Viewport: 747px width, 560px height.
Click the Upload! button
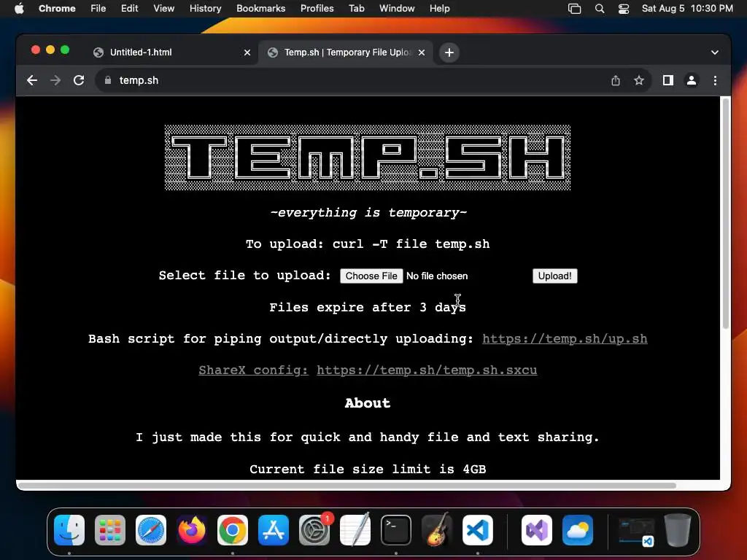point(554,276)
